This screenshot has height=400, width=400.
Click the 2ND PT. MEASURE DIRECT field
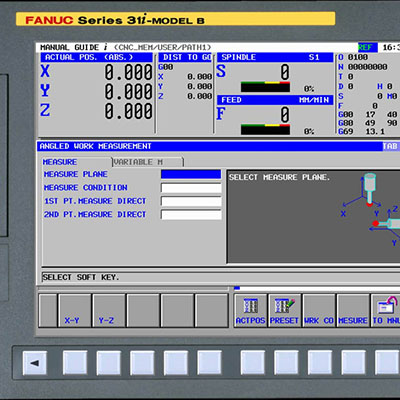191,214
